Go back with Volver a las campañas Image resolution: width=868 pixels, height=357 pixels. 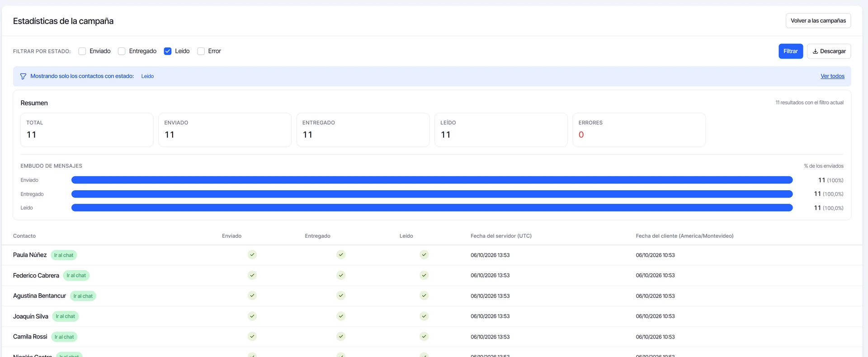click(818, 21)
